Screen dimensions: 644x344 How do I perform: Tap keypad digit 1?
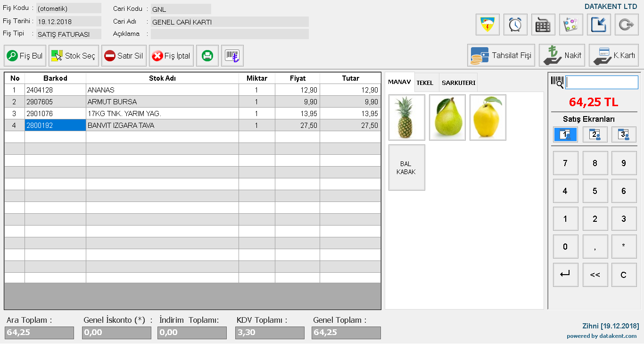point(565,219)
